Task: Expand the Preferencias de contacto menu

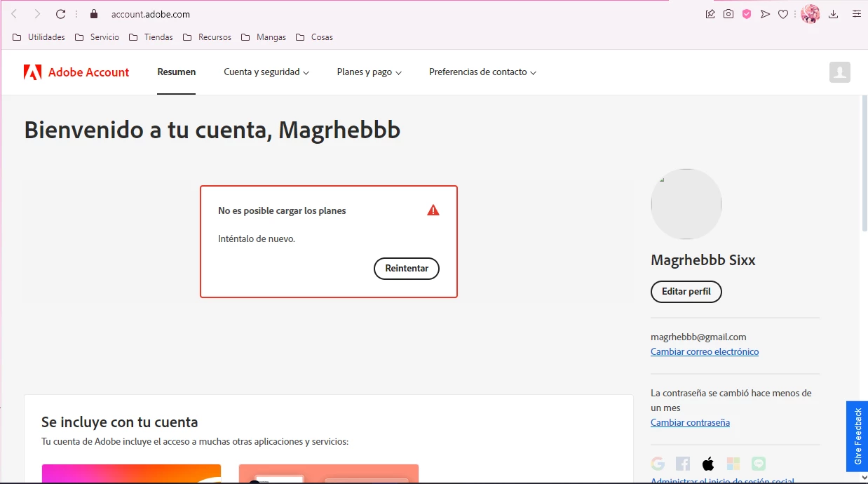Action: pos(483,72)
